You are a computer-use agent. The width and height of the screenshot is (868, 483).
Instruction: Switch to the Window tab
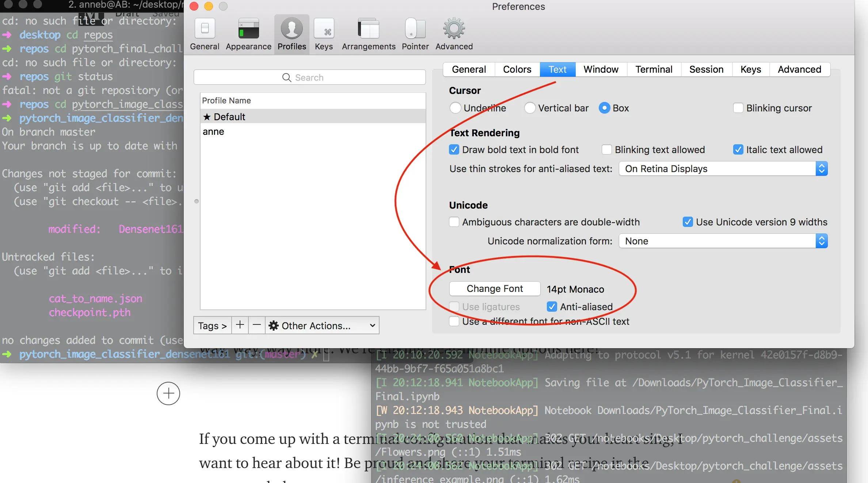coord(601,69)
